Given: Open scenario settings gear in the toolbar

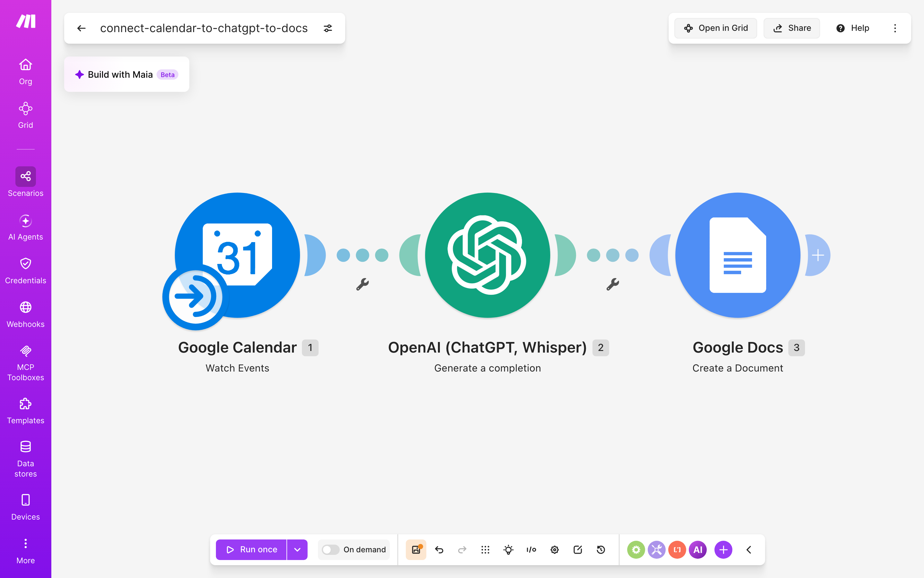Looking at the screenshot, I should 555,550.
